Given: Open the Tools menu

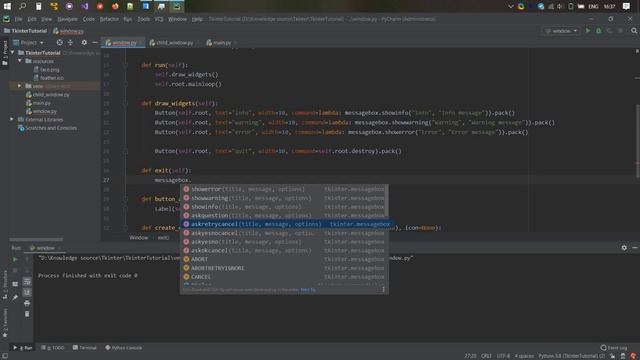Looking at the screenshot, I should click(143, 19).
